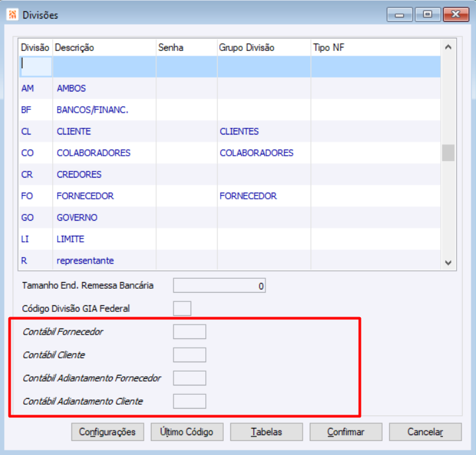Click the empty Divisão cell being edited

[x=36, y=66]
